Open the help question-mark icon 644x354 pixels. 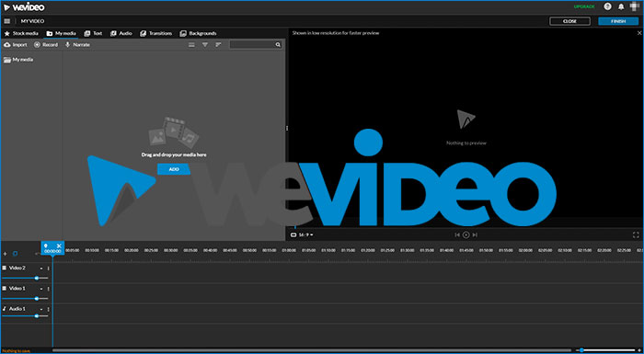point(608,6)
